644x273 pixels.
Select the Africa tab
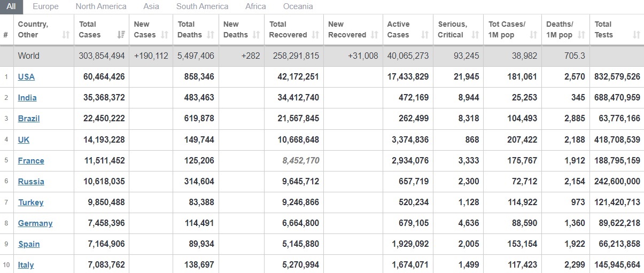pyautogui.click(x=255, y=6)
